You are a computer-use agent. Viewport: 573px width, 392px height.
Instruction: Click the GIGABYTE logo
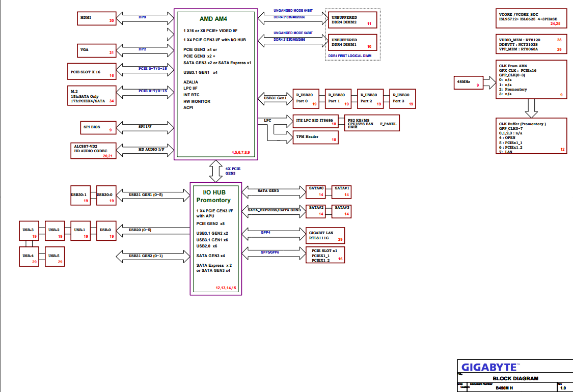click(490, 367)
